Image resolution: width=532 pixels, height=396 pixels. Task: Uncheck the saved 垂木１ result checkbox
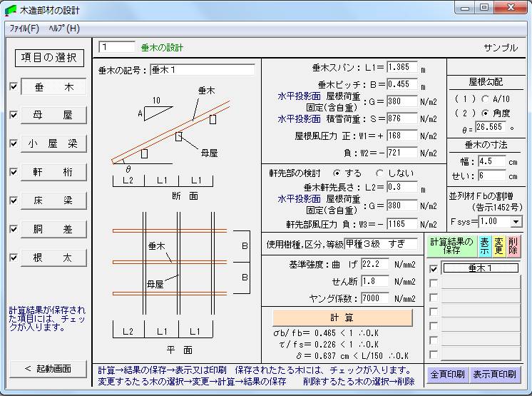[434, 269]
